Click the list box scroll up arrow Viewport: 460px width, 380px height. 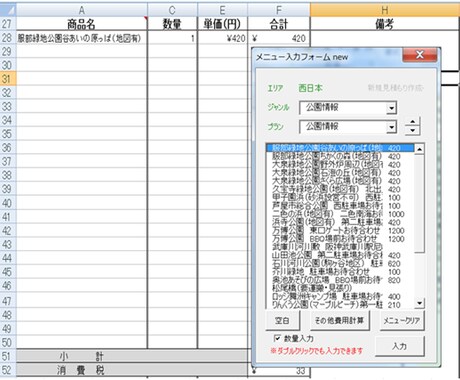pyautogui.click(x=419, y=149)
